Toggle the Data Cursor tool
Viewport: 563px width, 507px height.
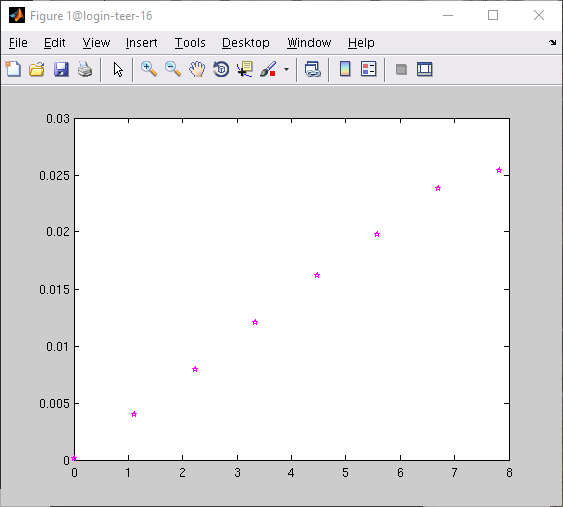pos(245,69)
